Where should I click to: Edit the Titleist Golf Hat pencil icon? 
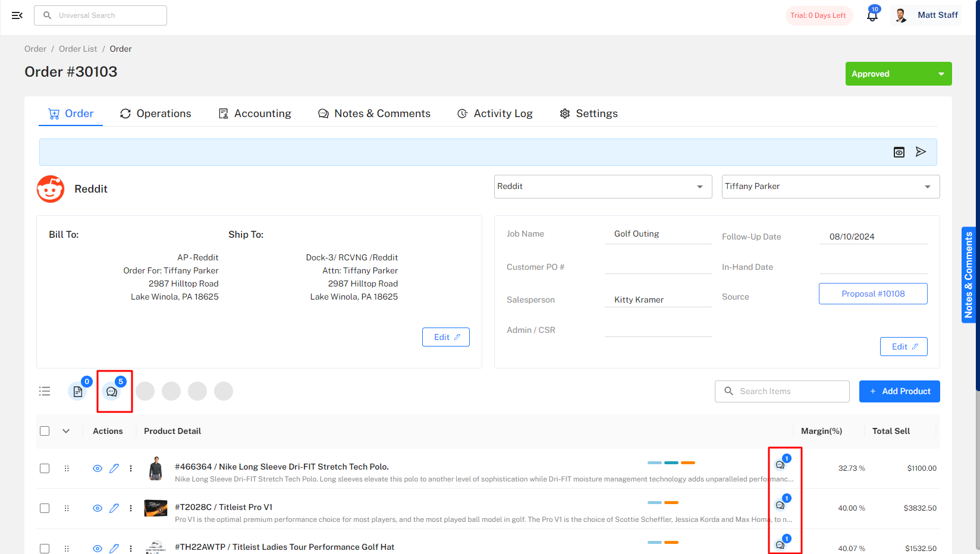click(114, 548)
